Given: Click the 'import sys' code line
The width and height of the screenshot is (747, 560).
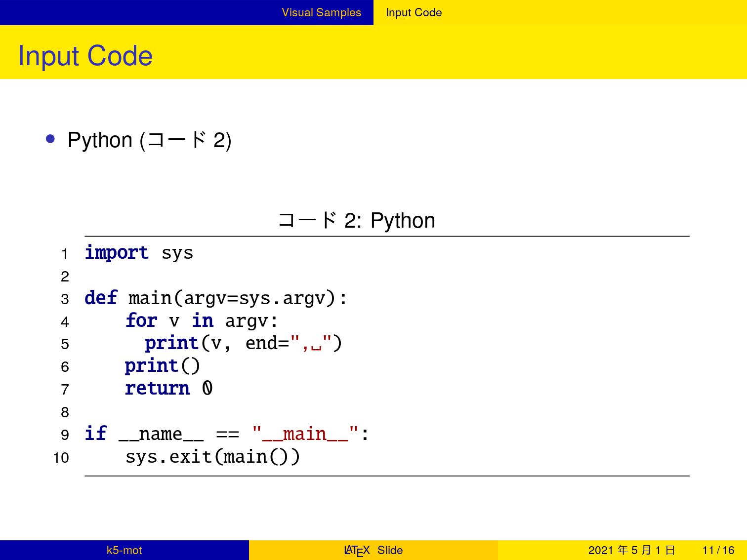Looking at the screenshot, I should 139,253.
